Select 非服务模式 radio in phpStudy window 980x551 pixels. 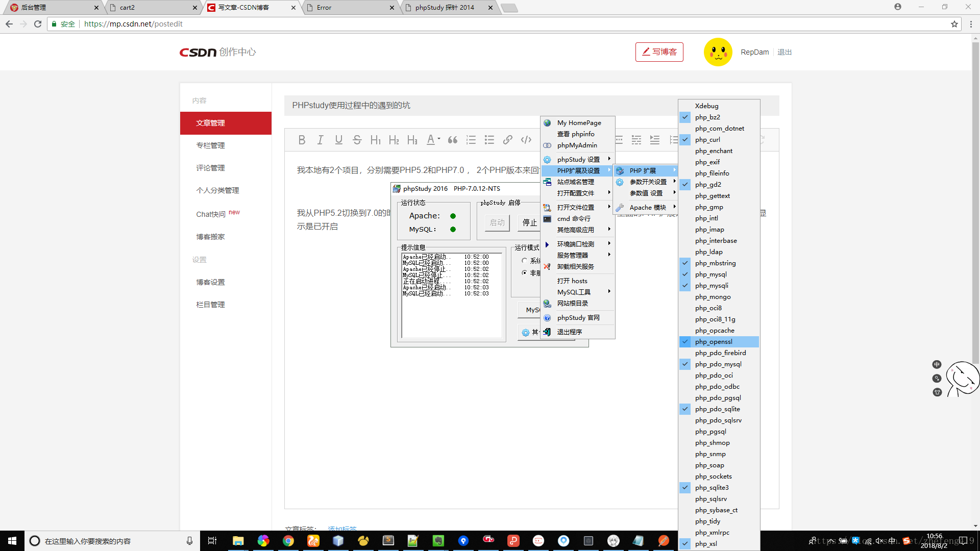point(524,273)
